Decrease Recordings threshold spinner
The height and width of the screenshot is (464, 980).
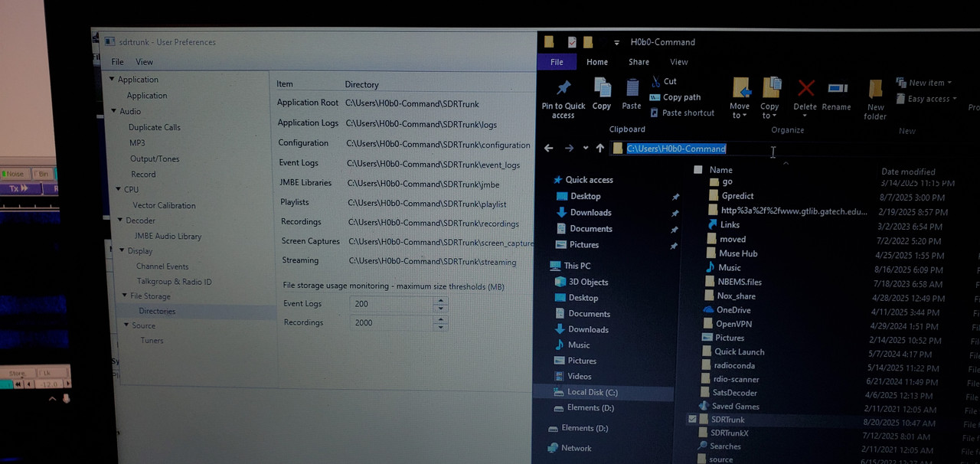(440, 327)
